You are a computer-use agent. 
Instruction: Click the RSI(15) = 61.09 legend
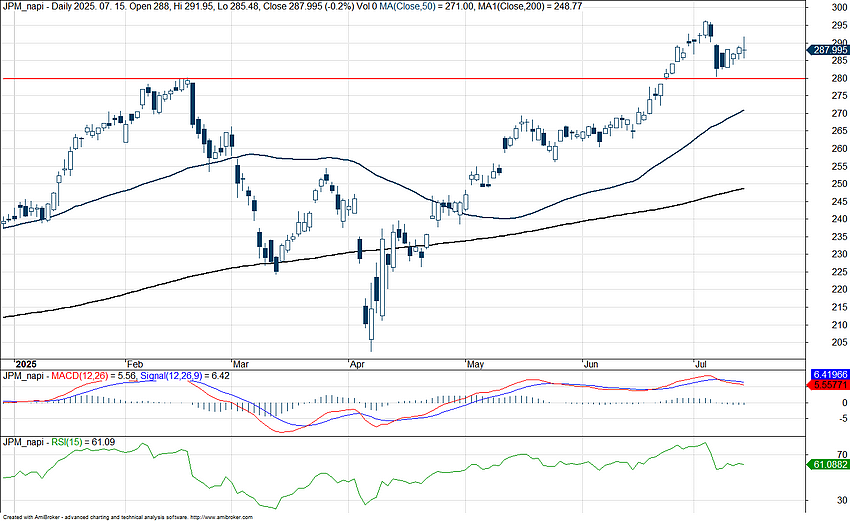coord(83,442)
